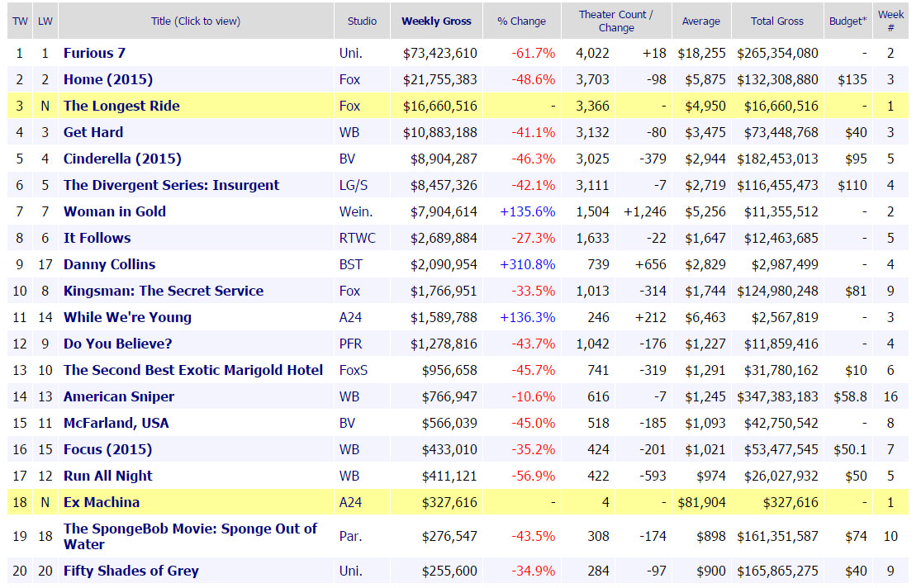This screenshot has width=921, height=588.
Task: Click the BST studio link
Action: click(351, 264)
